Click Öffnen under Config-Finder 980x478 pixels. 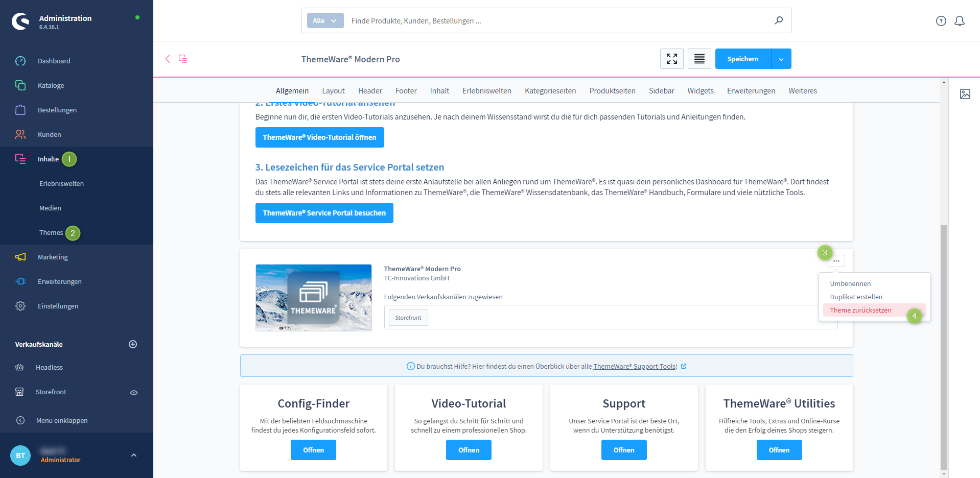[x=314, y=450]
